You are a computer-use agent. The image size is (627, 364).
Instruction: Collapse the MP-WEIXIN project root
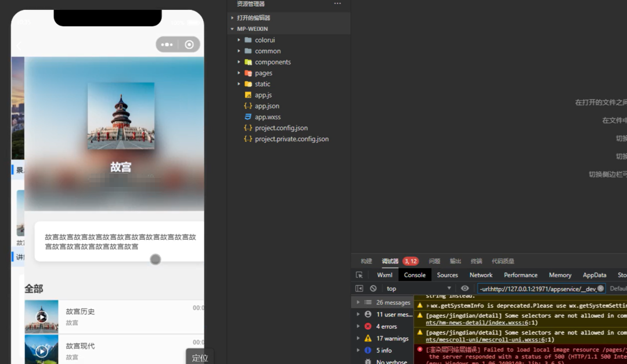click(232, 29)
